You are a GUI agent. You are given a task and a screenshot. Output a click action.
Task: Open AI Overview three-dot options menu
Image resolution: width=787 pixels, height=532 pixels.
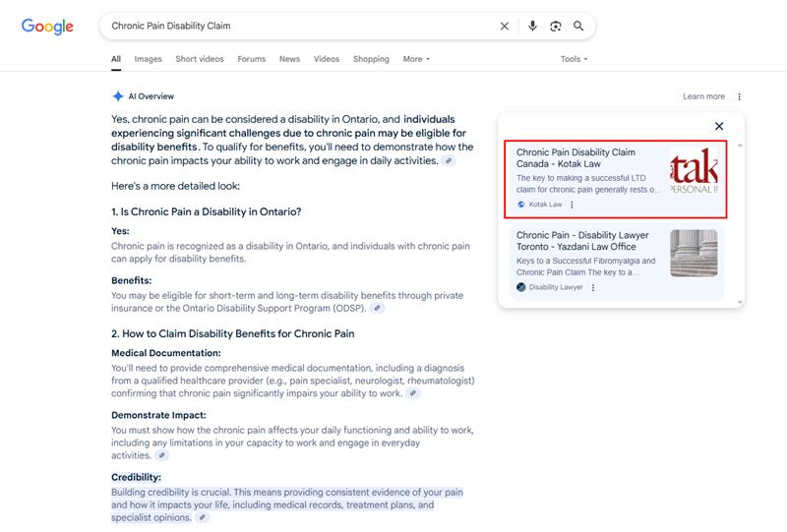click(740, 96)
